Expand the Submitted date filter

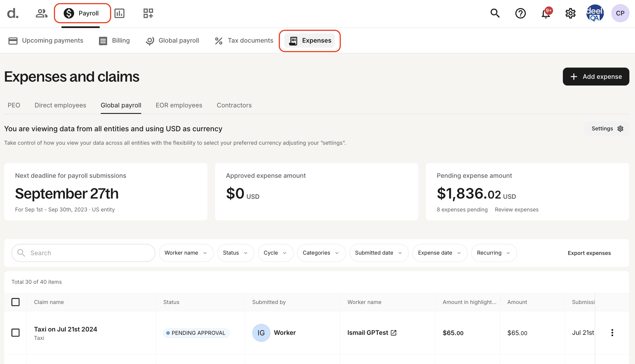[379, 253]
